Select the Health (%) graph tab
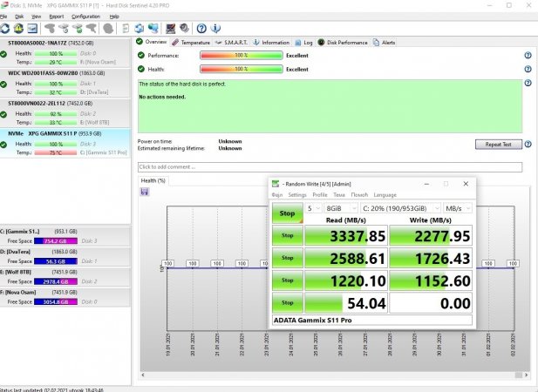538x392 pixels. click(153, 180)
